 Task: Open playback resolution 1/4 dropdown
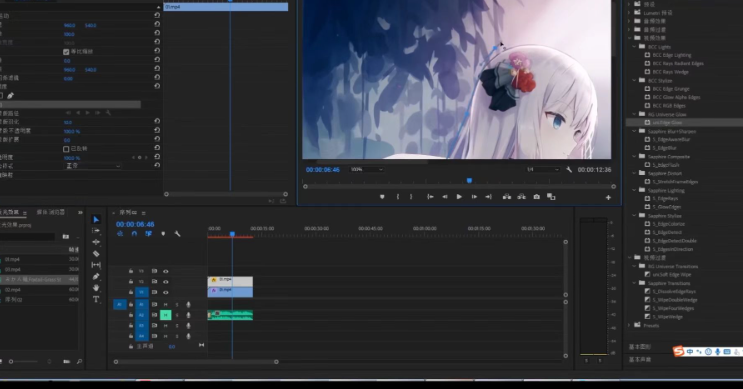coord(543,170)
